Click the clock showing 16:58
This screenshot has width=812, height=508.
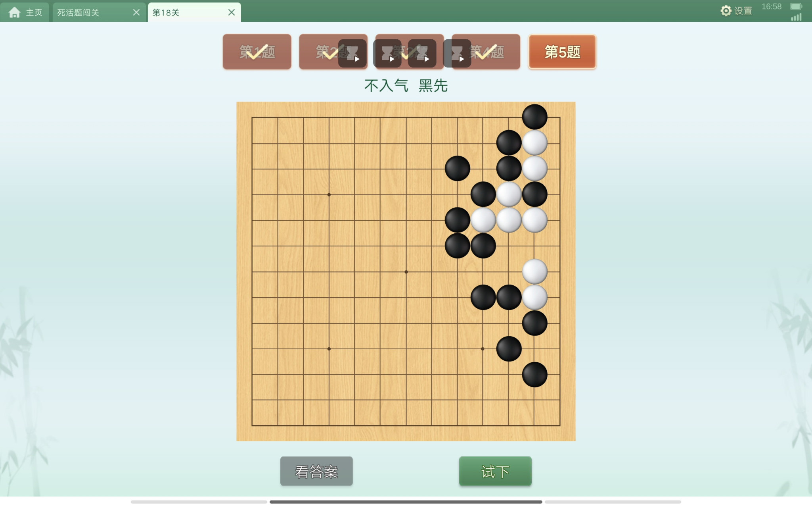pyautogui.click(x=771, y=7)
